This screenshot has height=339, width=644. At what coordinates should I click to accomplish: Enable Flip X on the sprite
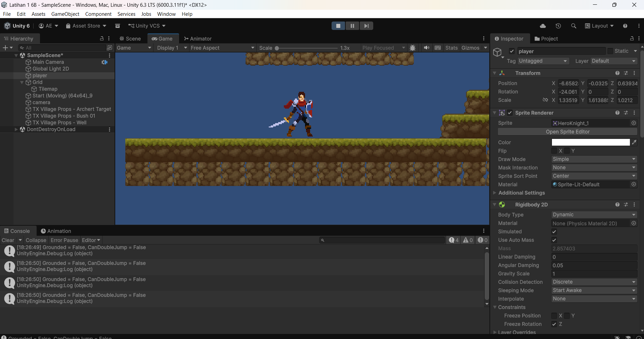tap(554, 151)
